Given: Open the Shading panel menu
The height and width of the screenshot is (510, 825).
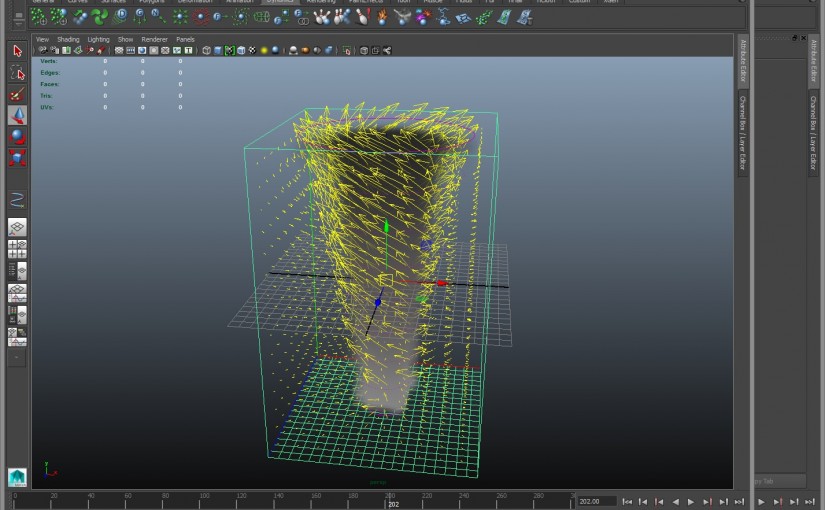Looking at the screenshot, I should 68,39.
